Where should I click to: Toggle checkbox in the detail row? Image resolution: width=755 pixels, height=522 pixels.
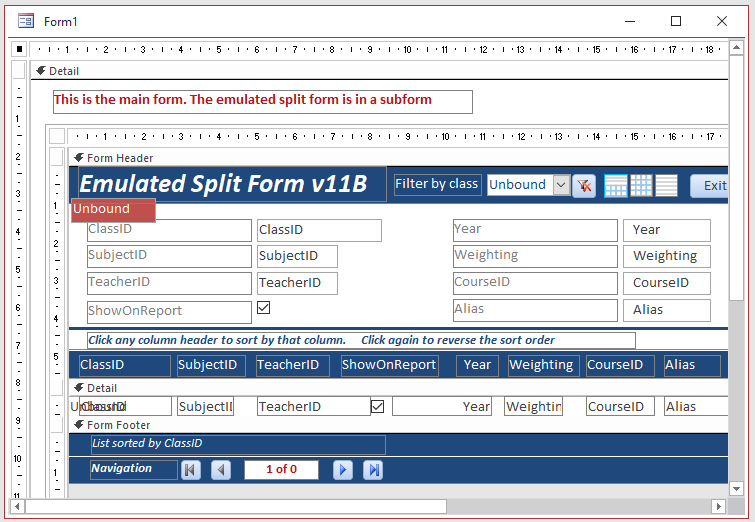pyautogui.click(x=378, y=406)
